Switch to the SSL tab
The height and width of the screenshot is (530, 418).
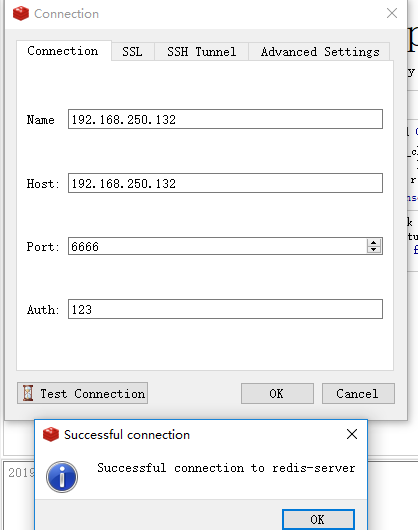pyautogui.click(x=132, y=52)
